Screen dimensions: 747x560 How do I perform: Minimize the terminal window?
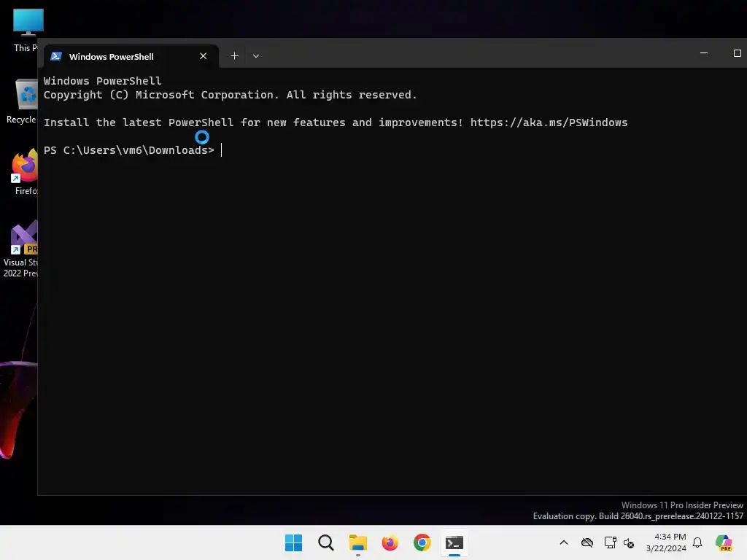(704, 53)
